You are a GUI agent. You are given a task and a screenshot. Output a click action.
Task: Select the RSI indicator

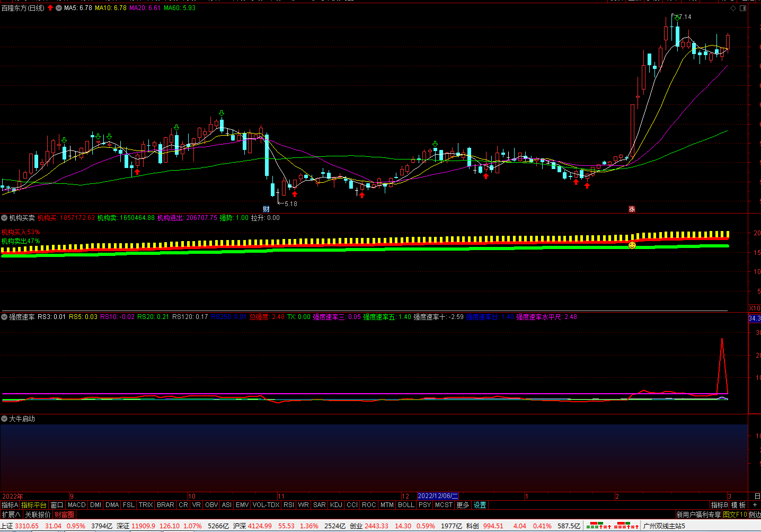[288, 505]
